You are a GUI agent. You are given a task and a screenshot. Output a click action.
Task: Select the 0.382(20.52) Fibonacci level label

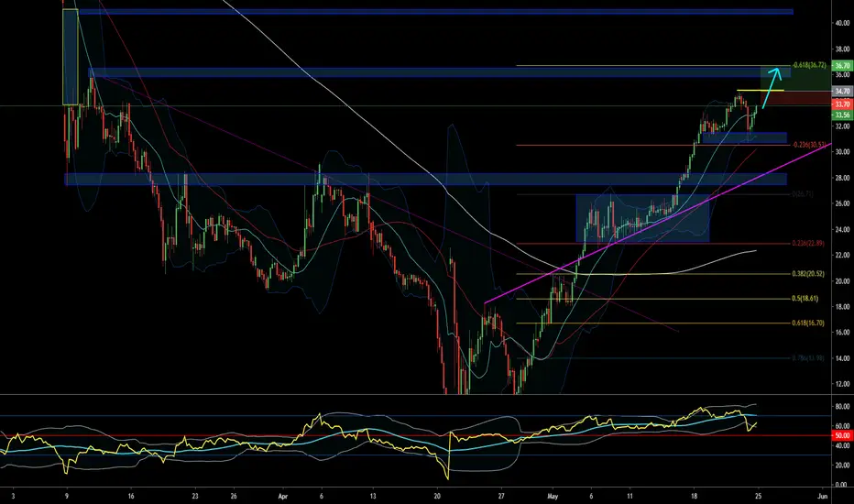pyautogui.click(x=807, y=274)
